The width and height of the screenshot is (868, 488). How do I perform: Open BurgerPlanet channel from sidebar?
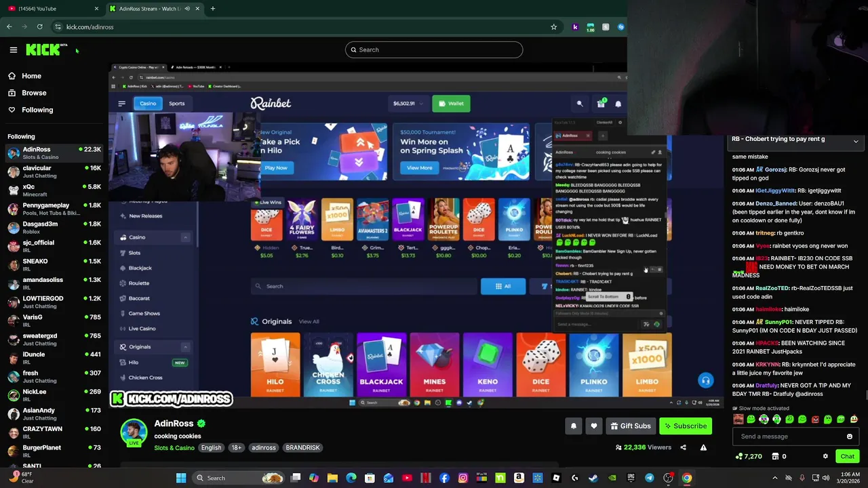point(54,451)
